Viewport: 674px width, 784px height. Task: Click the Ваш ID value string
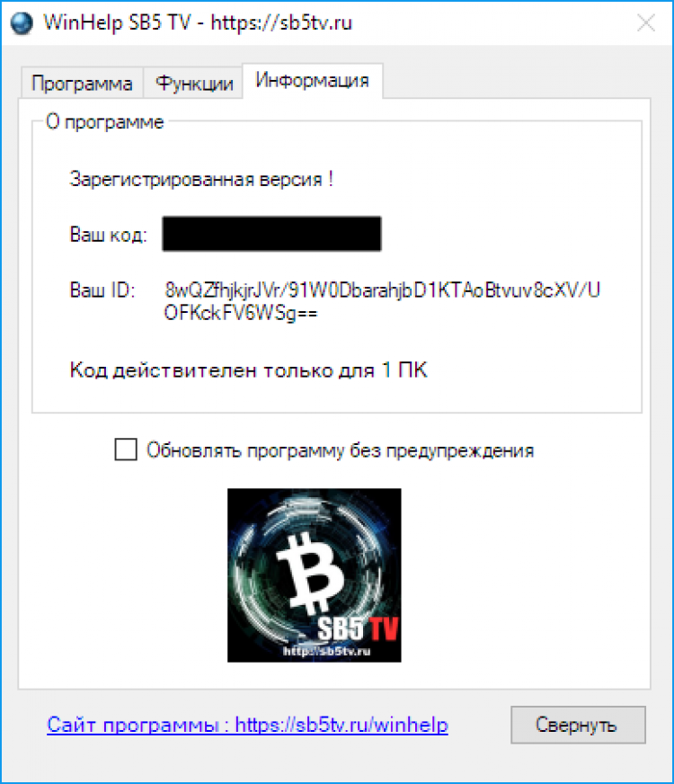(x=382, y=301)
